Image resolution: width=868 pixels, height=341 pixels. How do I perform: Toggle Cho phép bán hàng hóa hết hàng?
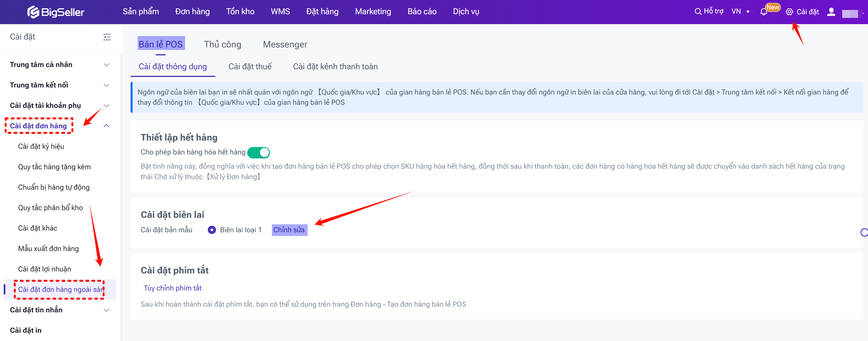pyautogui.click(x=259, y=153)
